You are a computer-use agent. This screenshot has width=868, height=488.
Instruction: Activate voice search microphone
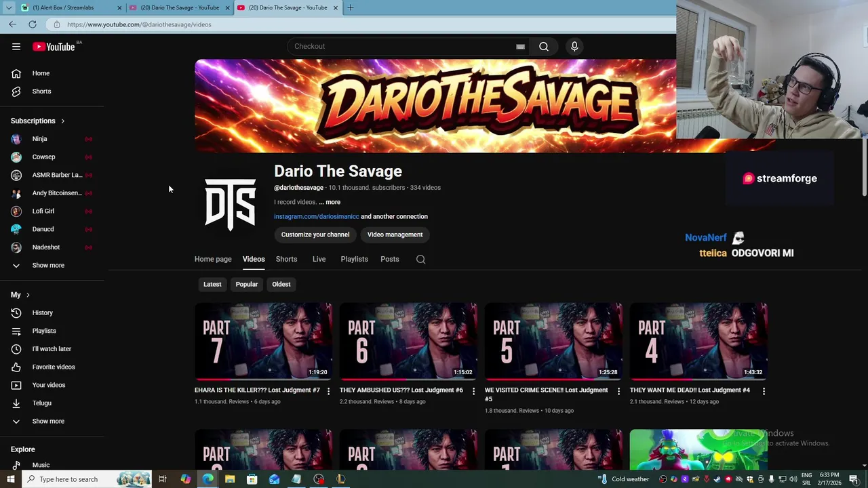coord(574,46)
